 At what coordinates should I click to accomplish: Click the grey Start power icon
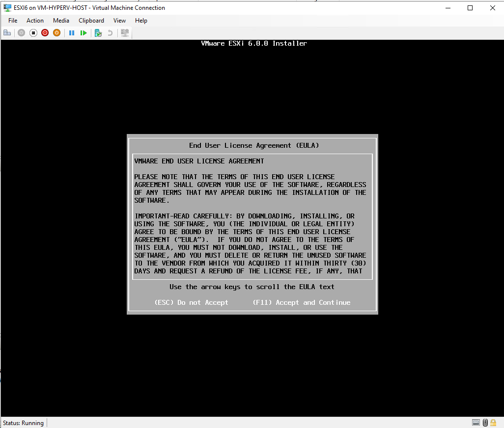[x=21, y=33]
